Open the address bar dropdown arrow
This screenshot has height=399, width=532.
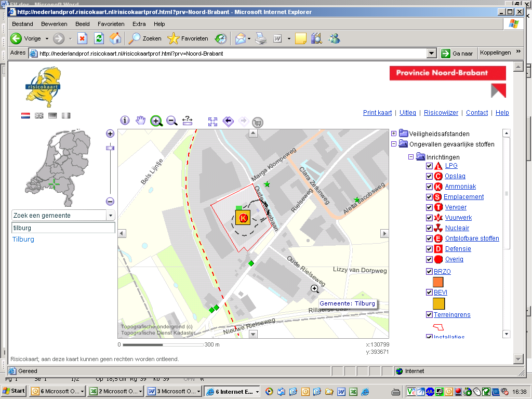[431, 54]
